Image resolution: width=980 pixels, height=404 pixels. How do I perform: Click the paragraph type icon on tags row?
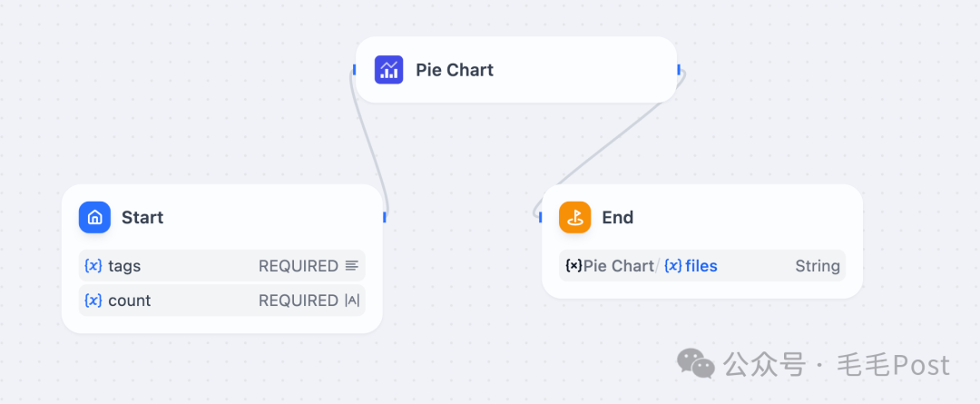point(352,266)
